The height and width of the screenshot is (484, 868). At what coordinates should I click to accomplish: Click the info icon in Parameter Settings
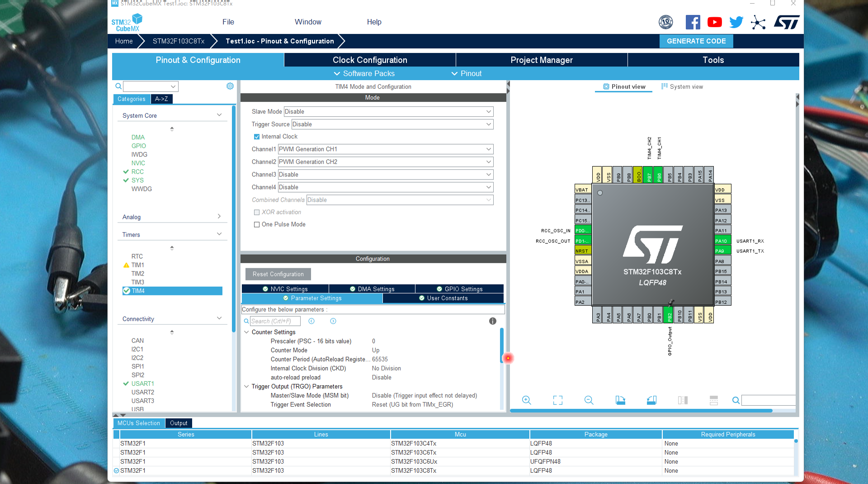[x=492, y=321]
